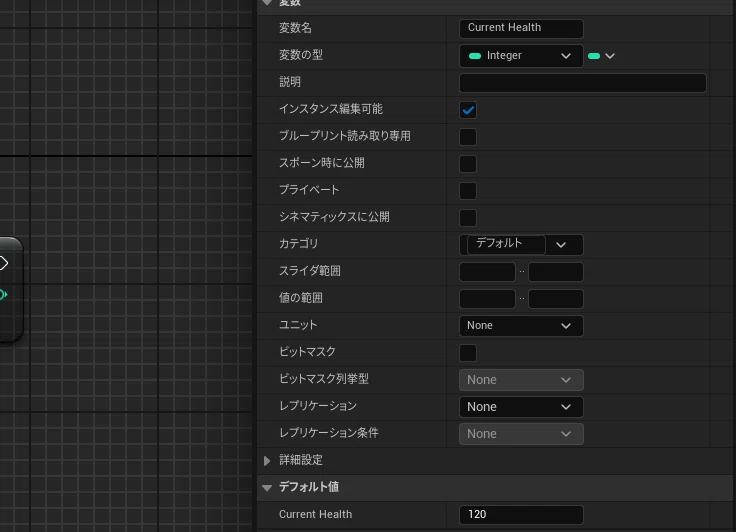Open the ビットマスク列挙型 None dropdown
This screenshot has width=736, height=532.
click(521, 380)
